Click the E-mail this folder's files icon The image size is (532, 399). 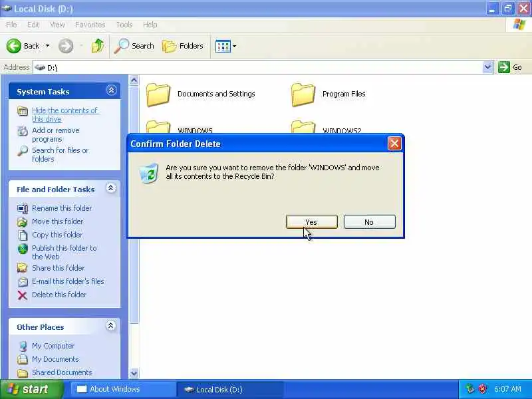coord(23,281)
